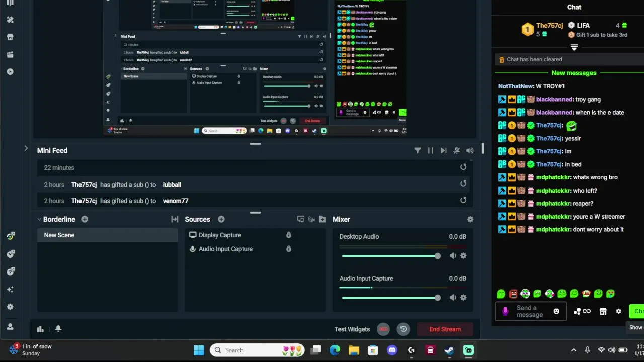
Task: Toggle mute event sounds in Mini Feed
Action: pos(457,150)
